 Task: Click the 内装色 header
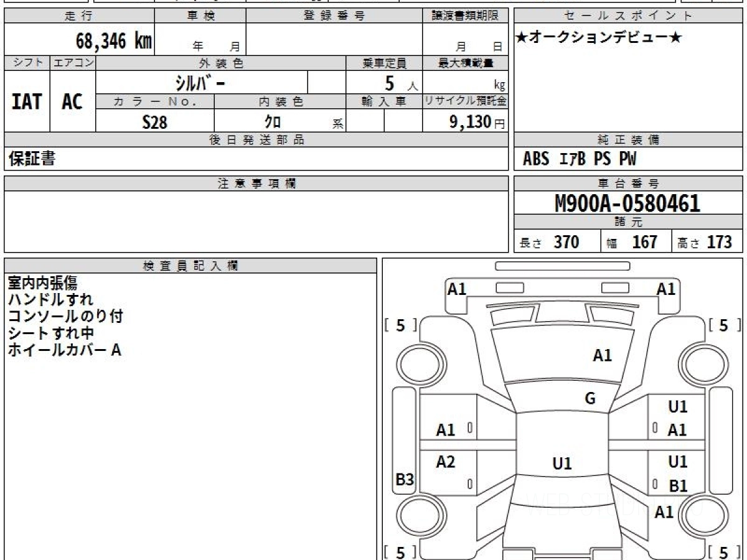280,101
